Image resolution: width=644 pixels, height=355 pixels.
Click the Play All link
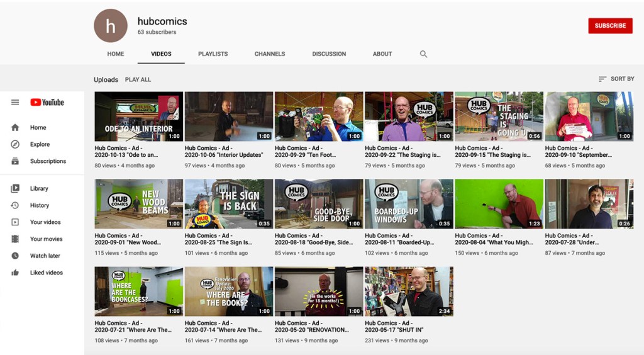pyautogui.click(x=138, y=80)
